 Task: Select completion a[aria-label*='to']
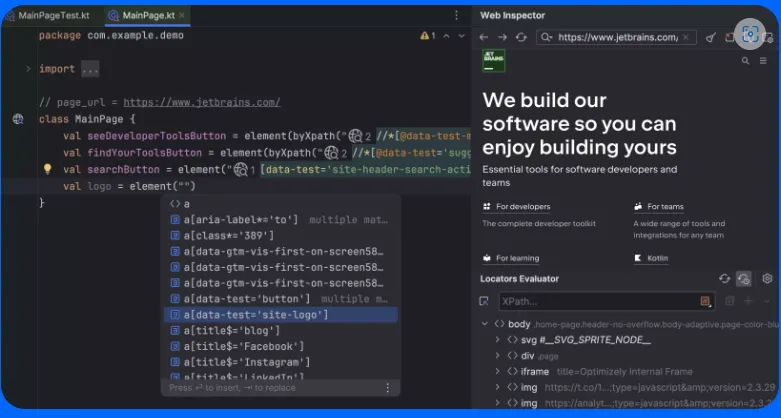tap(281, 220)
